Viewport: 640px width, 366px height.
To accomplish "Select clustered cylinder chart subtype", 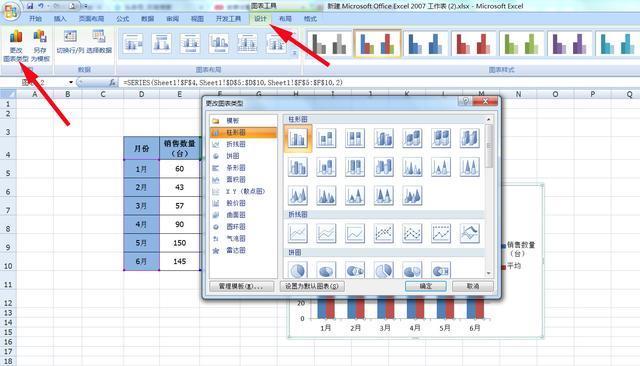I will pyautogui.click(x=298, y=167).
